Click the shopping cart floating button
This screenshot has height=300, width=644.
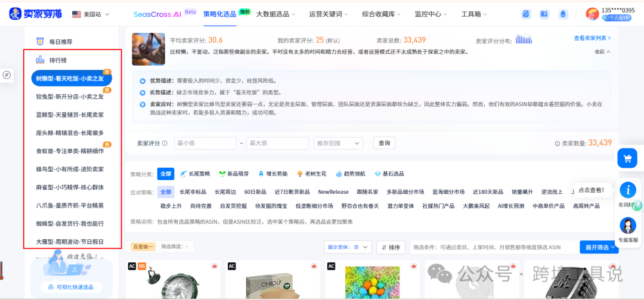(627, 158)
